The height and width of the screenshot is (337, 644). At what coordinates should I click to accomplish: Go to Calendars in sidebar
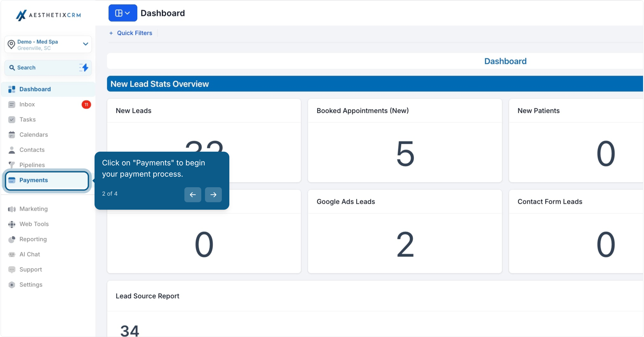(x=48, y=135)
